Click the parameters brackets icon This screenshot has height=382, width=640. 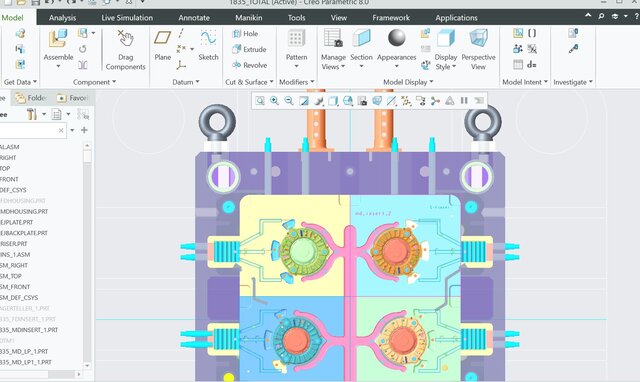coord(532,33)
